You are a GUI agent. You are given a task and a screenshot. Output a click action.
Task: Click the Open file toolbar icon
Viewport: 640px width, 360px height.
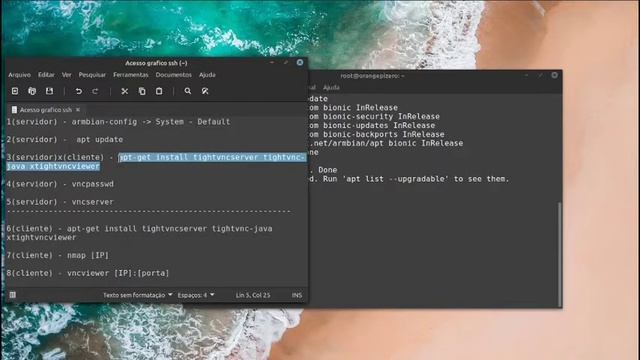point(32,91)
